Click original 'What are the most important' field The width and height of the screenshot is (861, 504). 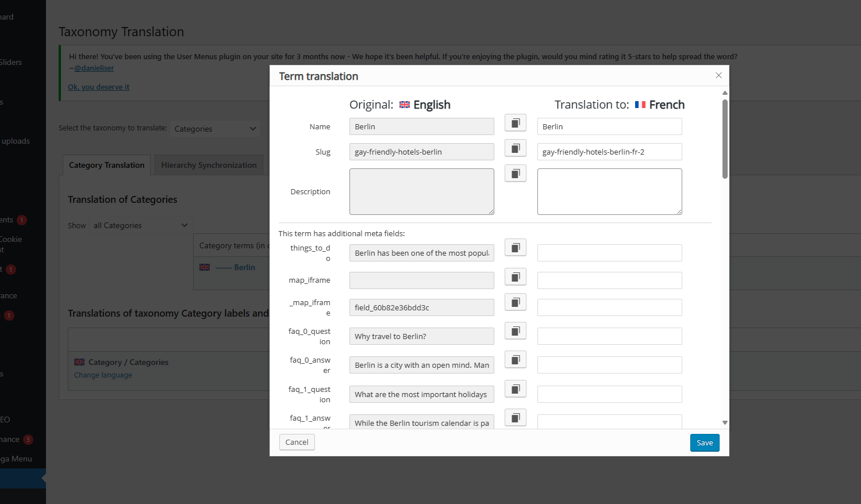[x=421, y=394]
